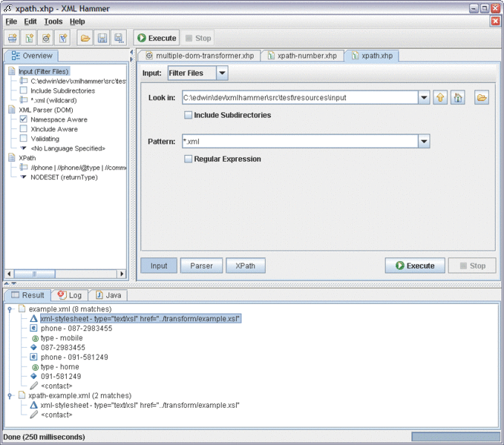Viewport: 504px width, 445px height.
Task: Click the Overview scrollbar's right arrow
Action: pos(122,274)
